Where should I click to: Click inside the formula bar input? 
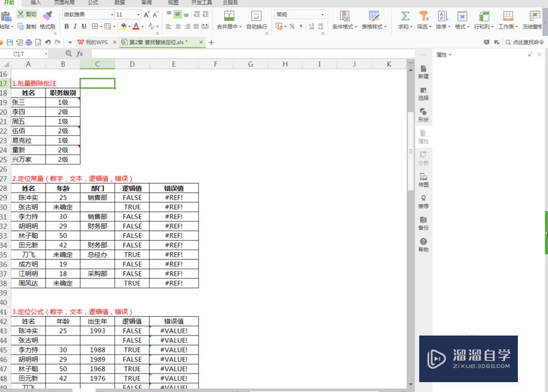click(x=253, y=54)
